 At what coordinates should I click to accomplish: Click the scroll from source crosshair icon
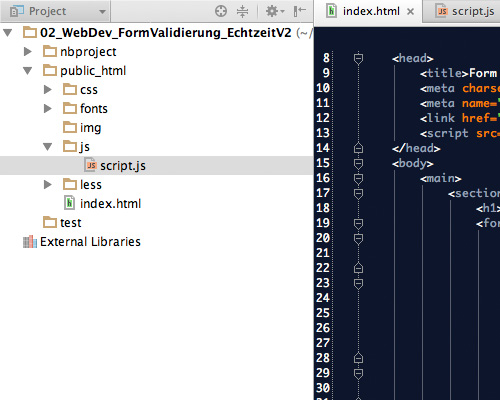coord(221,11)
